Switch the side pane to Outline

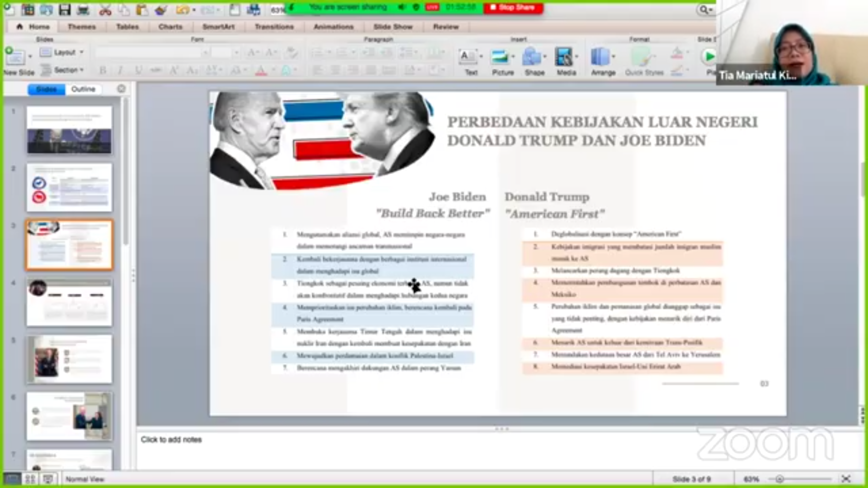(83, 89)
